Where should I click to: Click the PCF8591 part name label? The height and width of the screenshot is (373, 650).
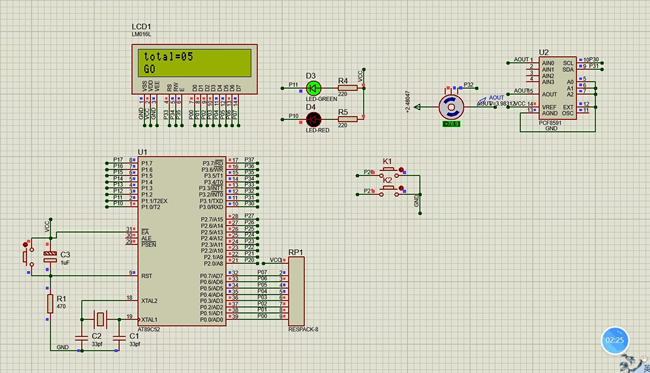[550, 123]
